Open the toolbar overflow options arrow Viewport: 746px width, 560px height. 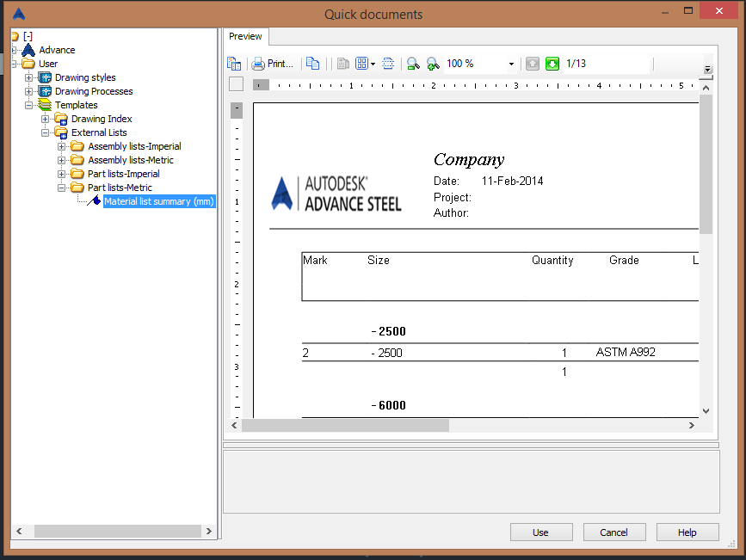point(707,70)
